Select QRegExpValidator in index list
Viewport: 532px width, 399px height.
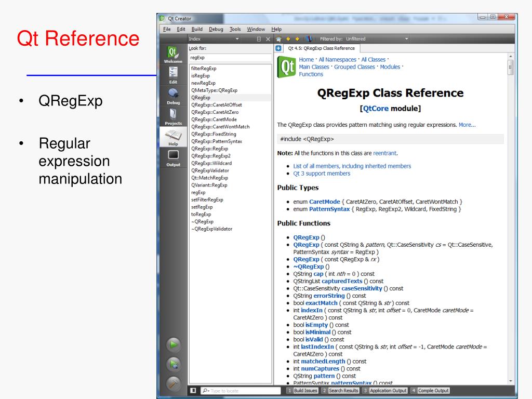pyautogui.click(x=230, y=170)
